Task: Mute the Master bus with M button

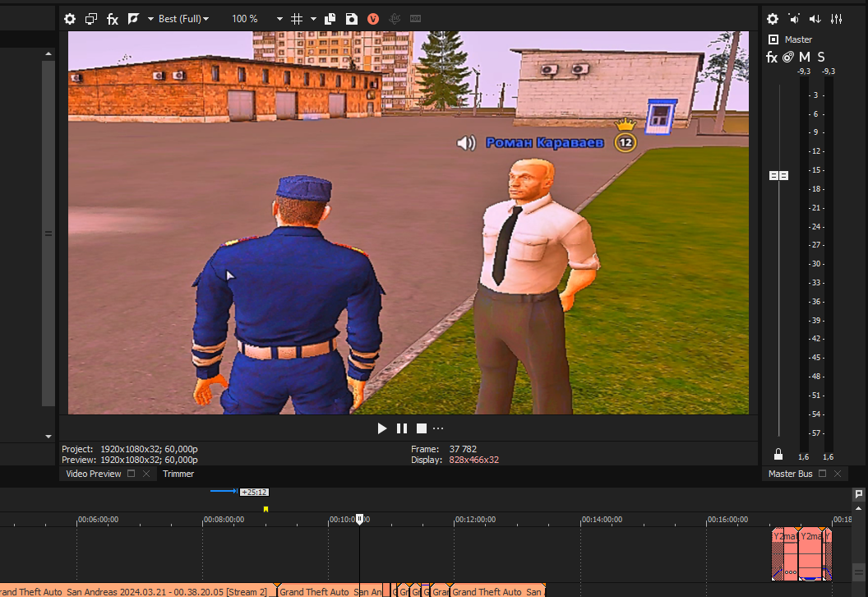Action: click(x=805, y=57)
